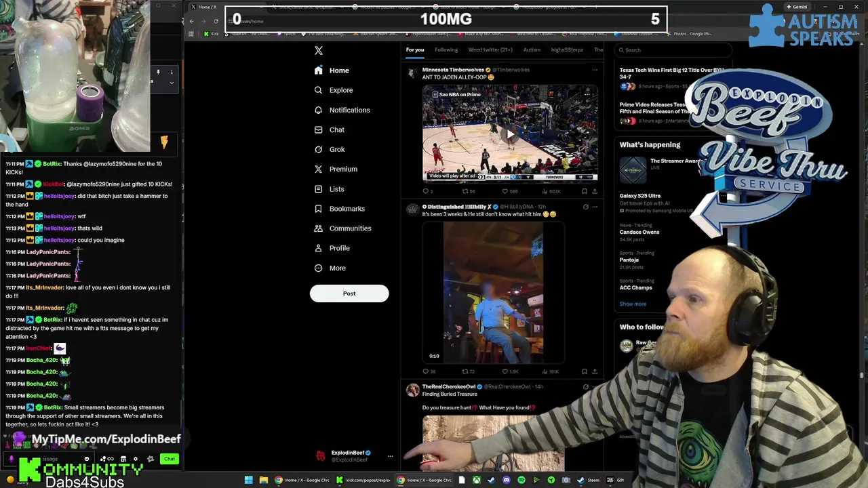
Task: Like the Timberwolves post
Action: [x=509, y=191]
